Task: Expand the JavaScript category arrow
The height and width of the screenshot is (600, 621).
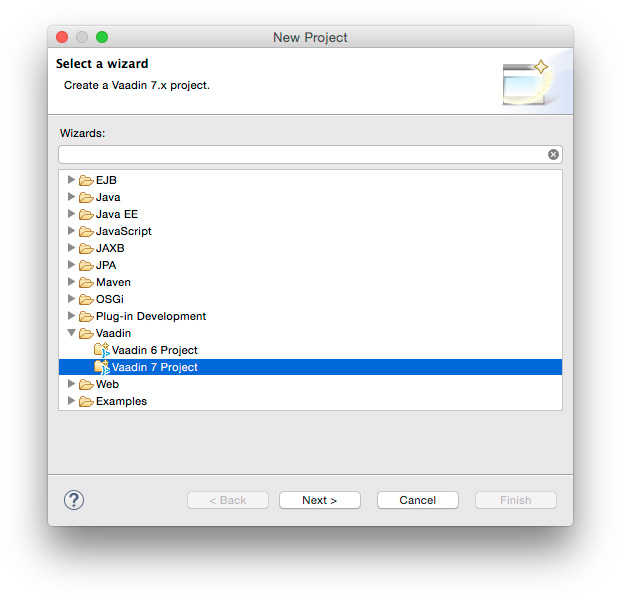Action: point(71,230)
